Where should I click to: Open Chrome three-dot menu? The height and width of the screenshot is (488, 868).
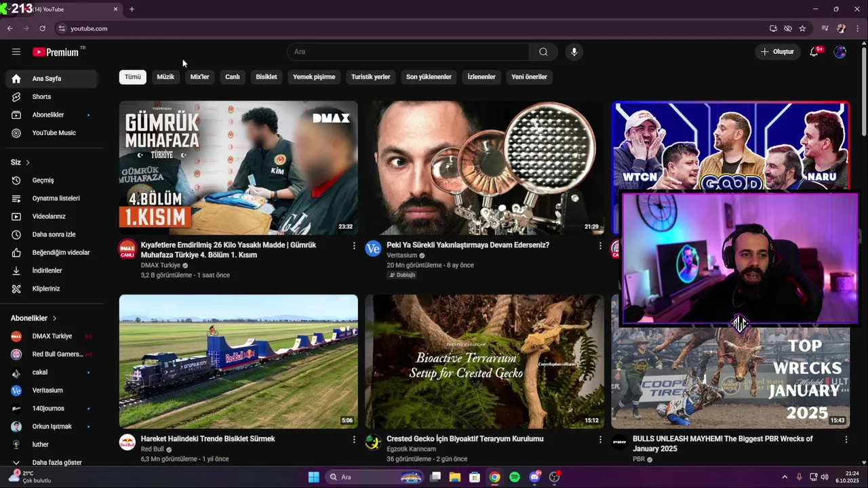coord(858,28)
